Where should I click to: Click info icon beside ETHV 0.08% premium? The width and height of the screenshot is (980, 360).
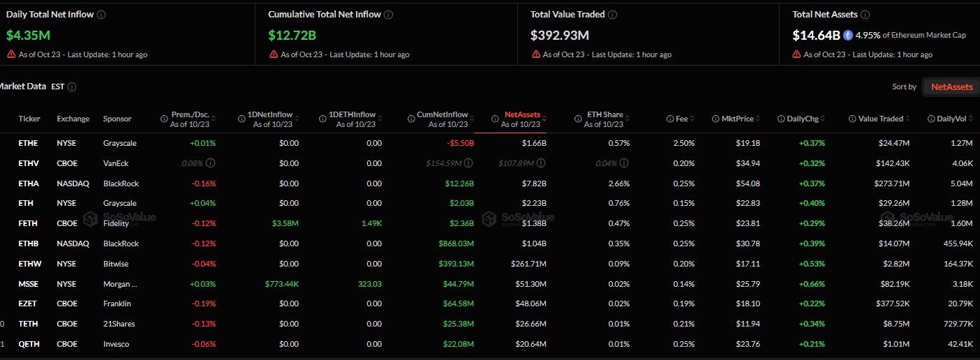click(211, 163)
